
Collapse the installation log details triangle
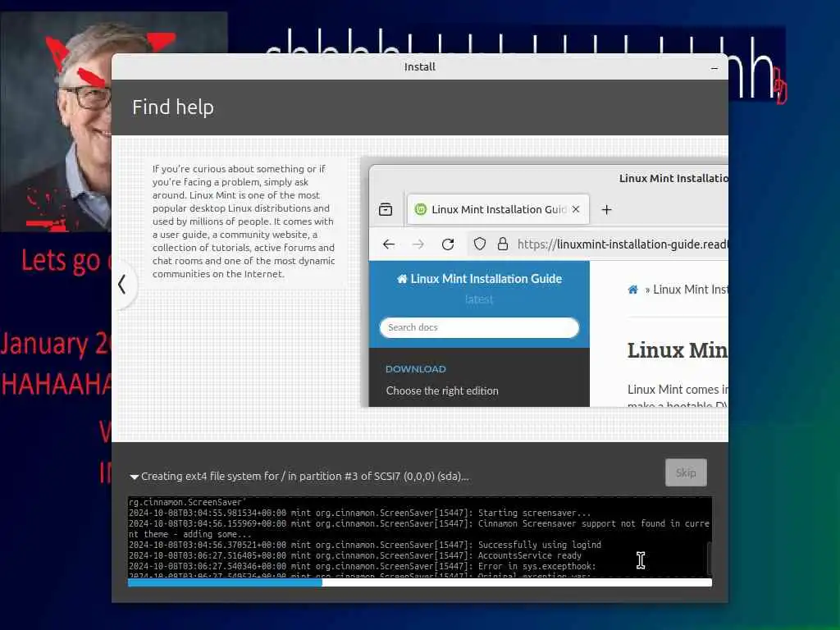pos(134,477)
